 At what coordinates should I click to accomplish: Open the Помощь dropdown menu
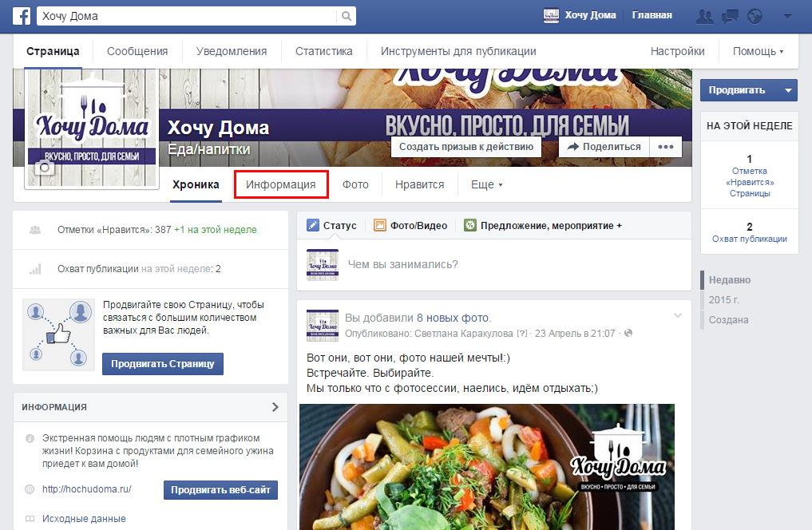(758, 51)
